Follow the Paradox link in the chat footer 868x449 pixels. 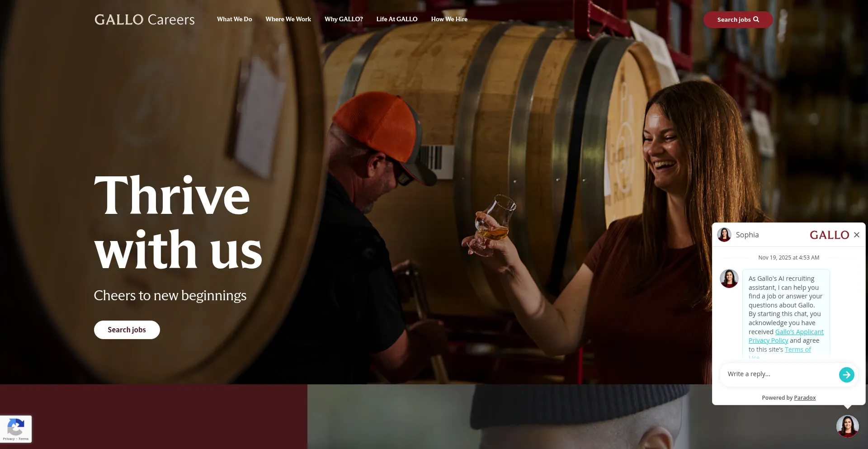click(805, 397)
